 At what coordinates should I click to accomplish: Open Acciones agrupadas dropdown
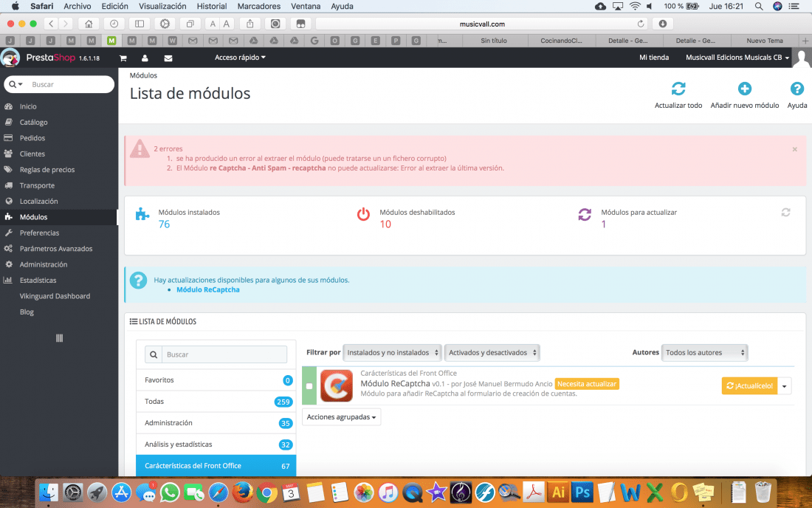coord(341,417)
